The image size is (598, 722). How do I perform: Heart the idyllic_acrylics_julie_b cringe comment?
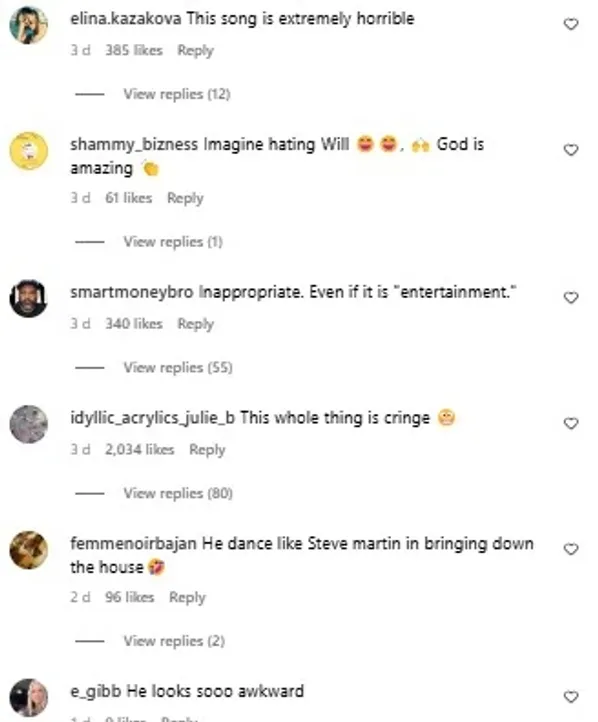point(571,423)
